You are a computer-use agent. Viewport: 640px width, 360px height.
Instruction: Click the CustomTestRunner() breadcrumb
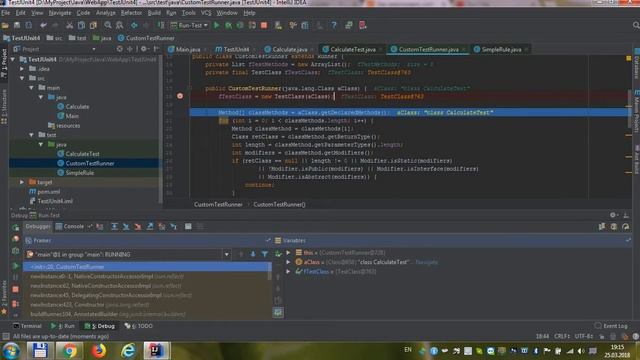(x=279, y=204)
